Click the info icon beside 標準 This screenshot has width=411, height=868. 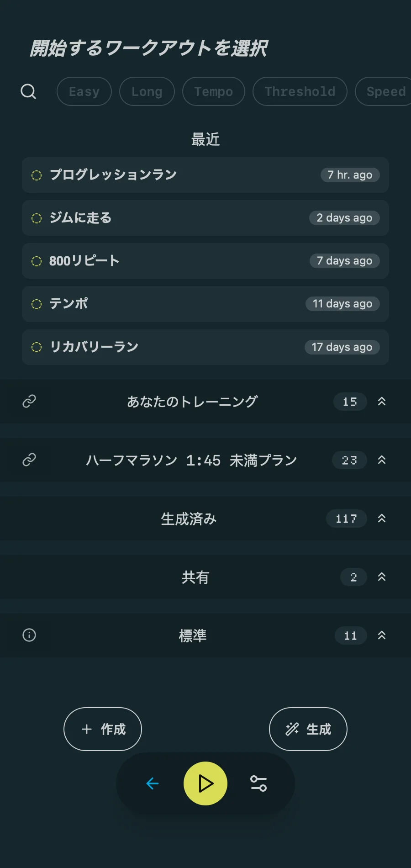(29, 635)
